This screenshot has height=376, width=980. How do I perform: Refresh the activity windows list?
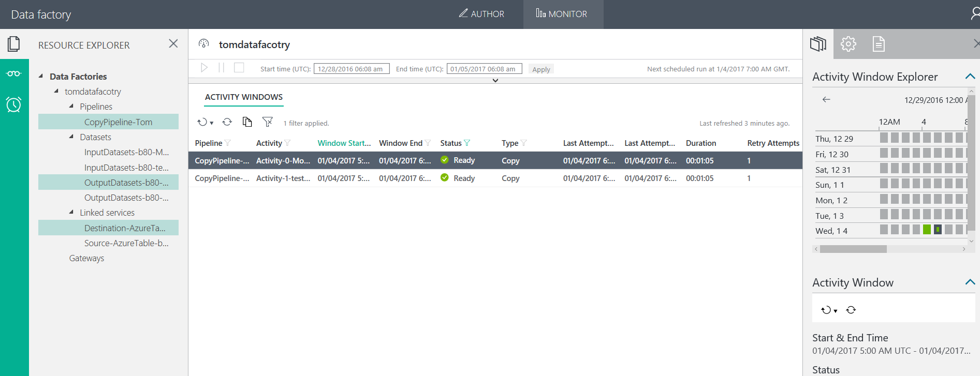click(227, 122)
